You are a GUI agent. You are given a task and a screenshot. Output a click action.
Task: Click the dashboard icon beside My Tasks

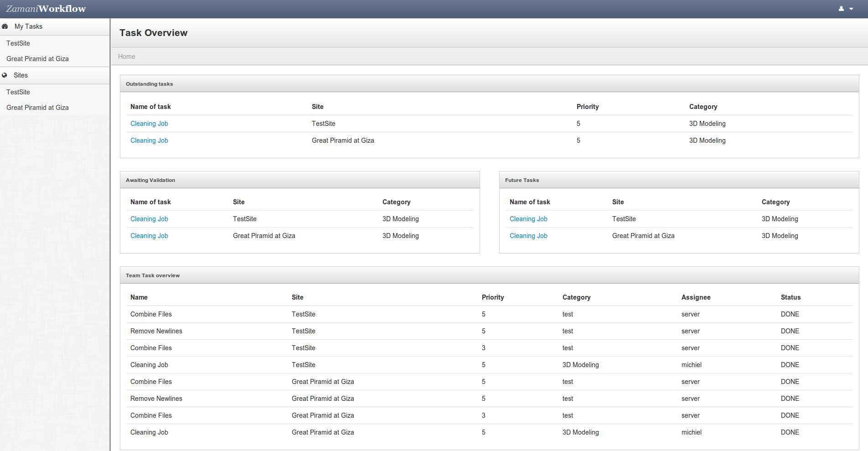pos(5,26)
